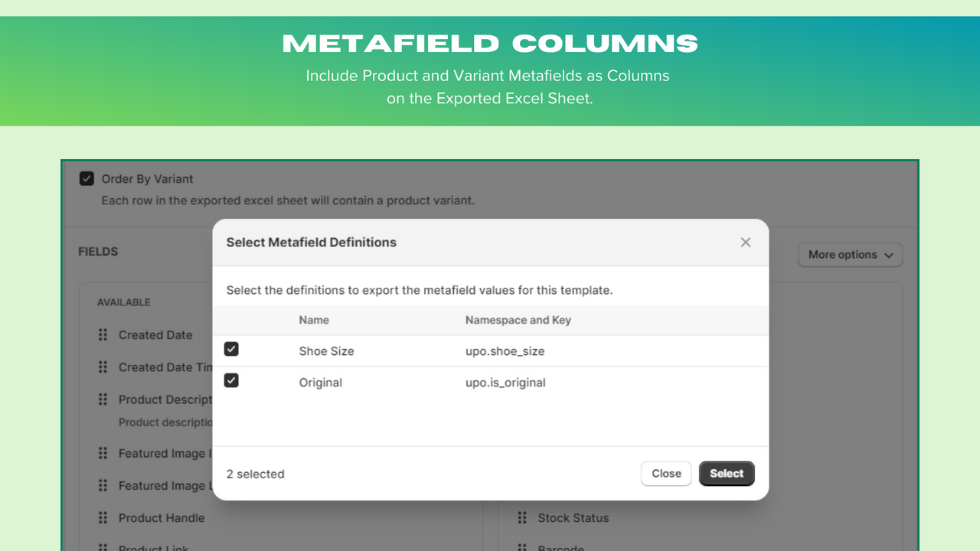Disable the Order By Variant option
The height and width of the screenshot is (551, 980).
tap(87, 178)
